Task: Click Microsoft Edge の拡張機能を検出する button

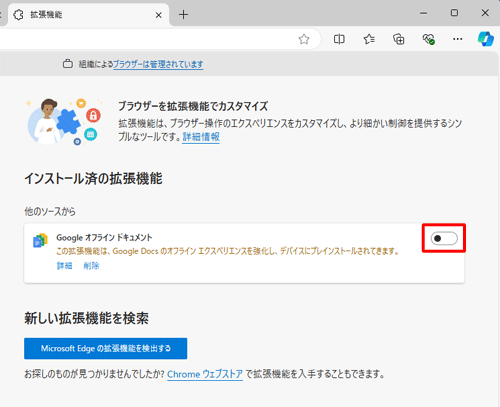Action: [x=106, y=349]
